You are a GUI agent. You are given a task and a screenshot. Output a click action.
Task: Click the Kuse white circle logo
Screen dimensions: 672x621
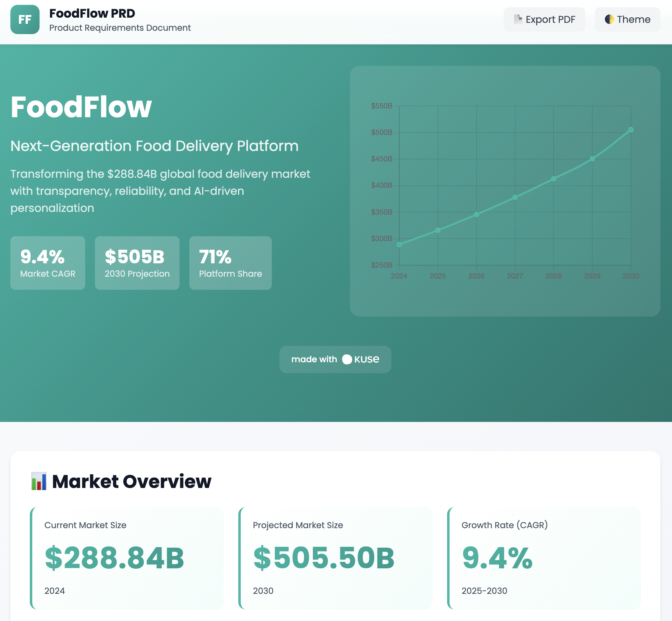pos(347,359)
